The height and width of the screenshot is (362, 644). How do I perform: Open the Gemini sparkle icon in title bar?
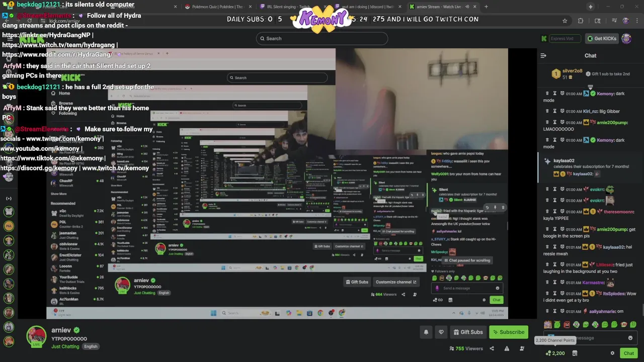(x=591, y=7)
